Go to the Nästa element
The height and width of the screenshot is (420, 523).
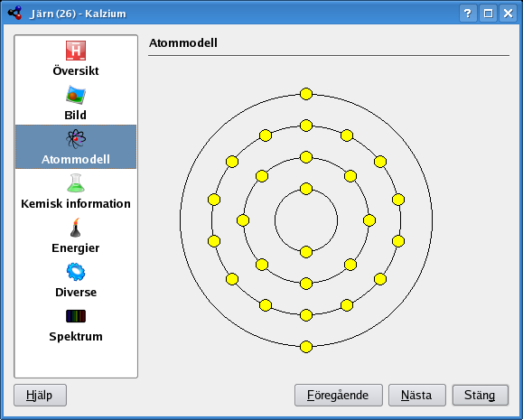point(417,396)
